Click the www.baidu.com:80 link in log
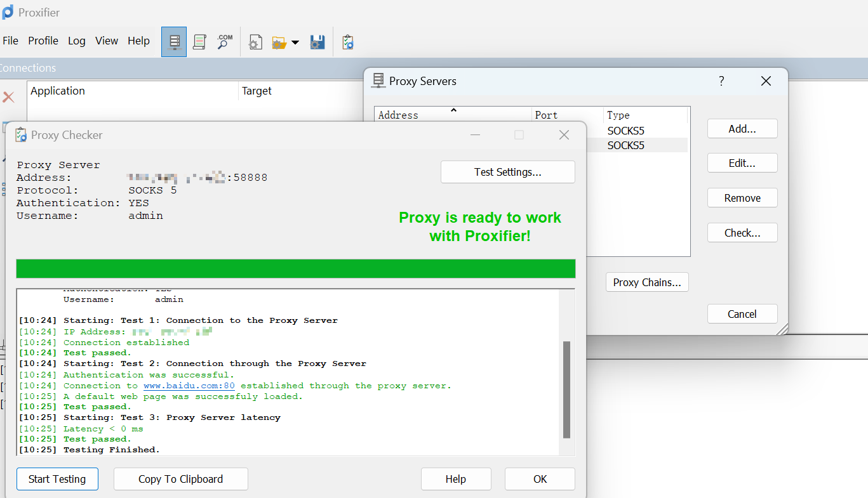The width and height of the screenshot is (868, 498). tap(189, 386)
